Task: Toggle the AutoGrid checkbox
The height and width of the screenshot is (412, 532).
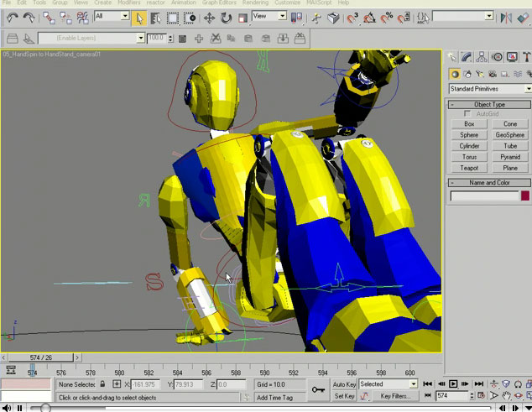Action: [467, 113]
